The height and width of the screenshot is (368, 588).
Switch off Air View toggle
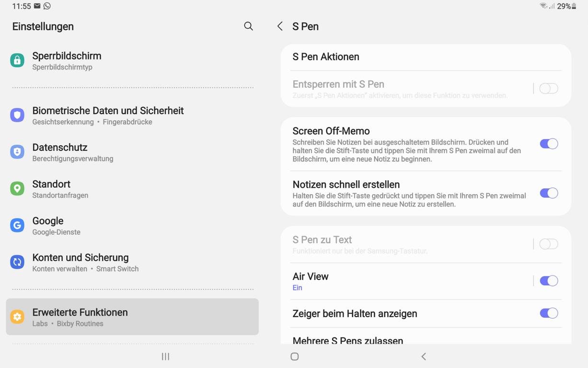[549, 281]
